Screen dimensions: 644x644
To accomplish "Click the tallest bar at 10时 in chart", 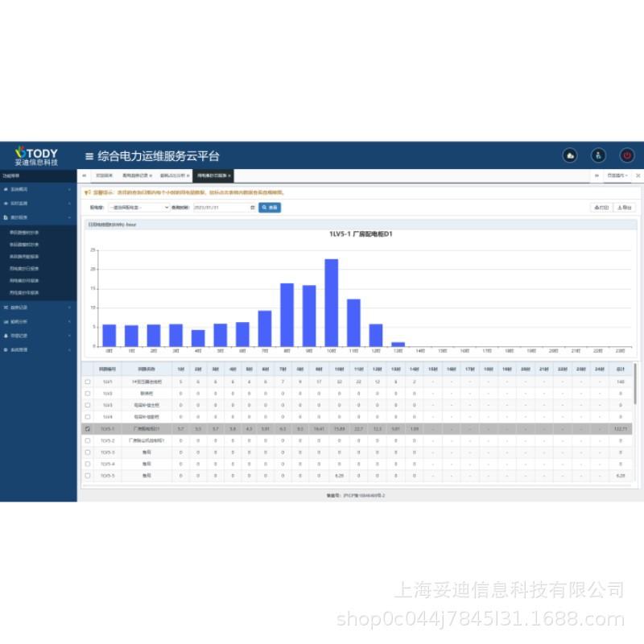I will 332,303.
